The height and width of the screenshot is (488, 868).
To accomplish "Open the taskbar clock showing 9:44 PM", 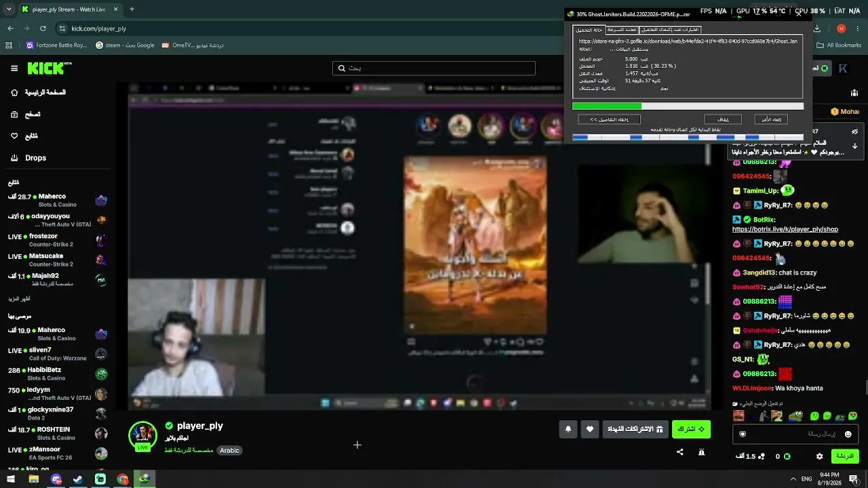I will pyautogui.click(x=829, y=479).
